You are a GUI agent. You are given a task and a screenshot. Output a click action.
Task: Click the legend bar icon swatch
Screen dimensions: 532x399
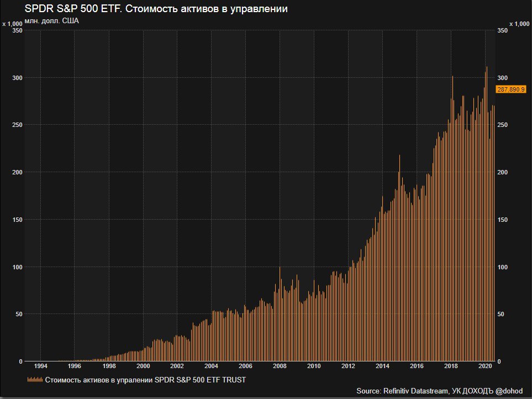[35, 380]
